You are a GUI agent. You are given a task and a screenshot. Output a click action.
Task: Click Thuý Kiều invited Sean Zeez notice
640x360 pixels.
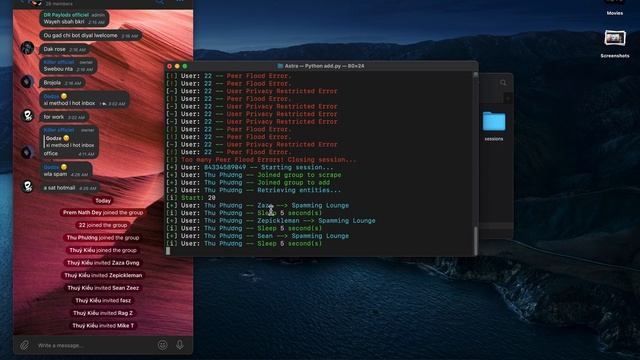103,288
